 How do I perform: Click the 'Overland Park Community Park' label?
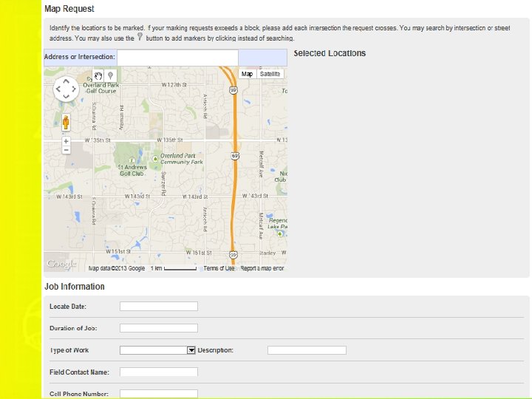coord(182,159)
